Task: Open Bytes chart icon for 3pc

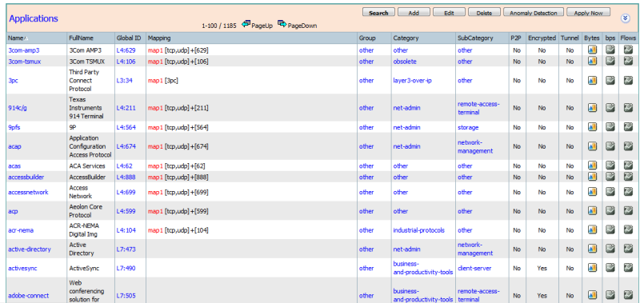Action: coord(592,81)
